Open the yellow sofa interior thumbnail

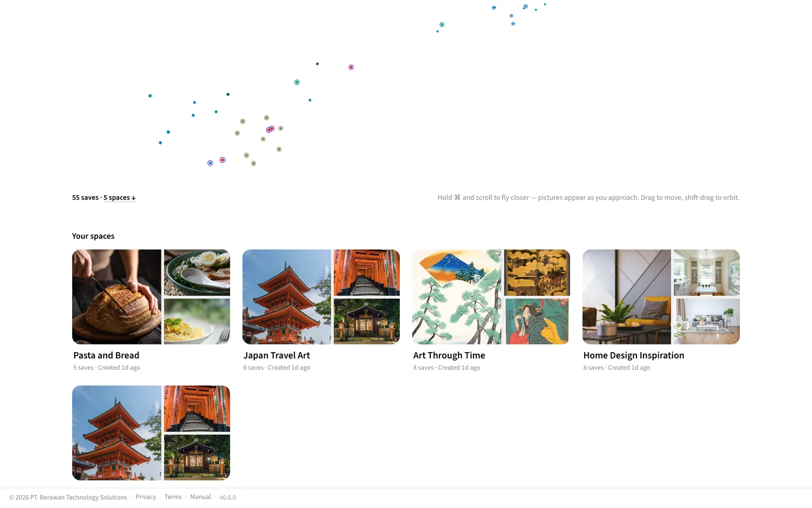pos(627,297)
